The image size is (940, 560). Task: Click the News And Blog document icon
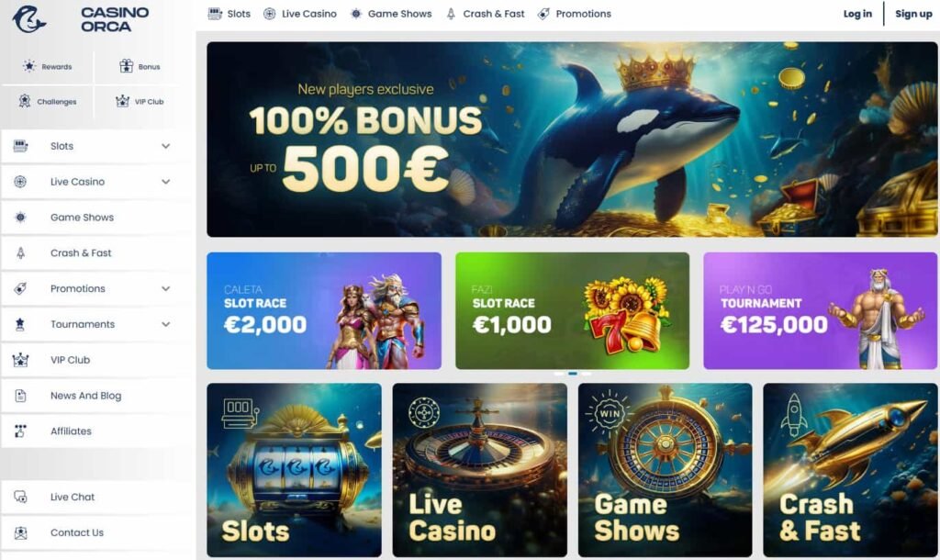point(20,396)
